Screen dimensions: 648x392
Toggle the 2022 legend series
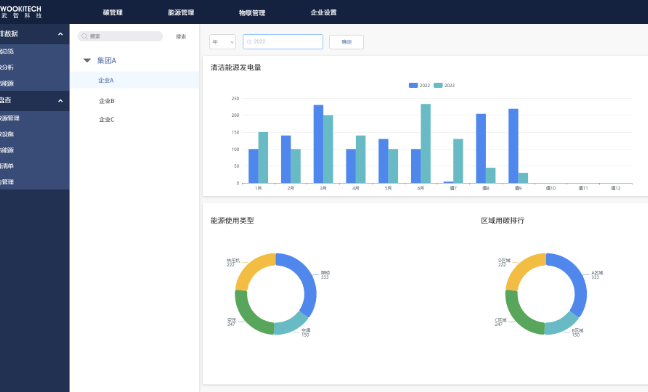pos(419,85)
